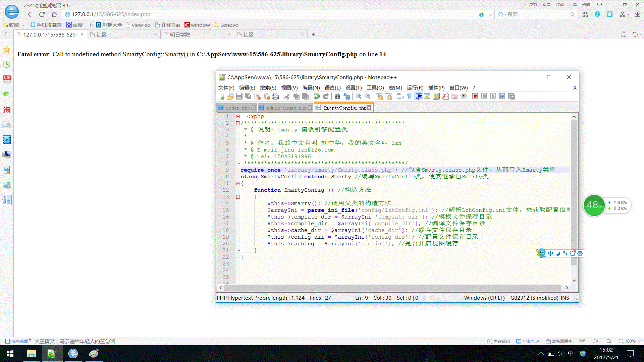Open the 影视大全 bookmark
644x362 pixels.
[109, 25]
